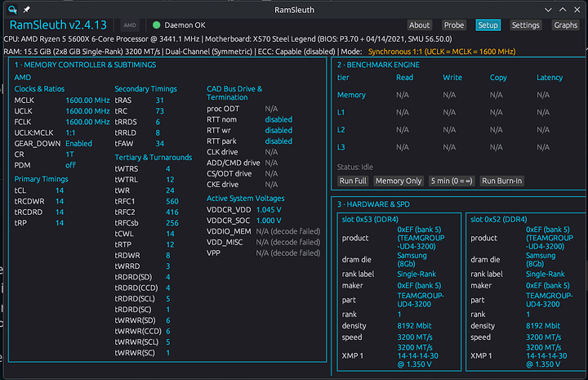588x380 pixels.
Task: Click the GEAR_DOWN Enabled value
Action: click(78, 144)
